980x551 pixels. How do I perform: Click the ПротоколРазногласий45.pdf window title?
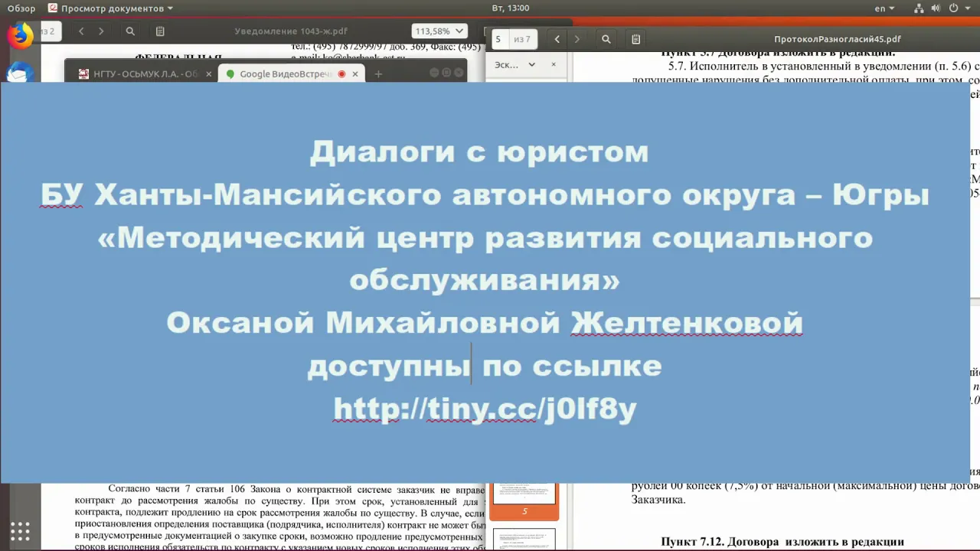(x=838, y=39)
